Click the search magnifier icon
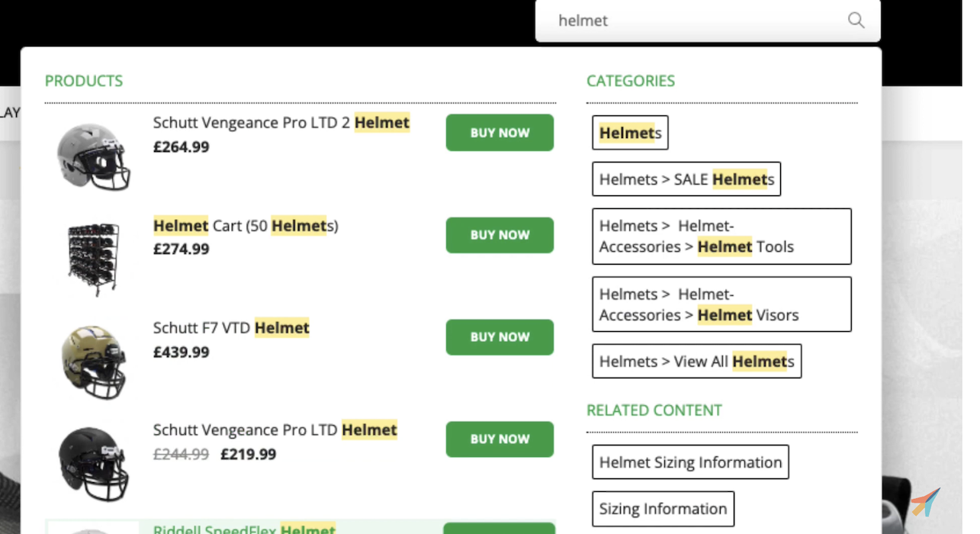980x534 pixels. tap(856, 21)
